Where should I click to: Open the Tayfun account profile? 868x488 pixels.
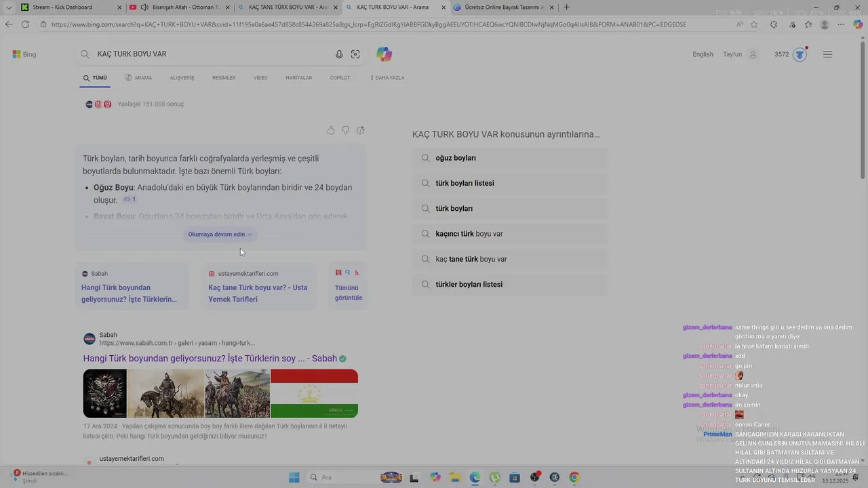741,54
